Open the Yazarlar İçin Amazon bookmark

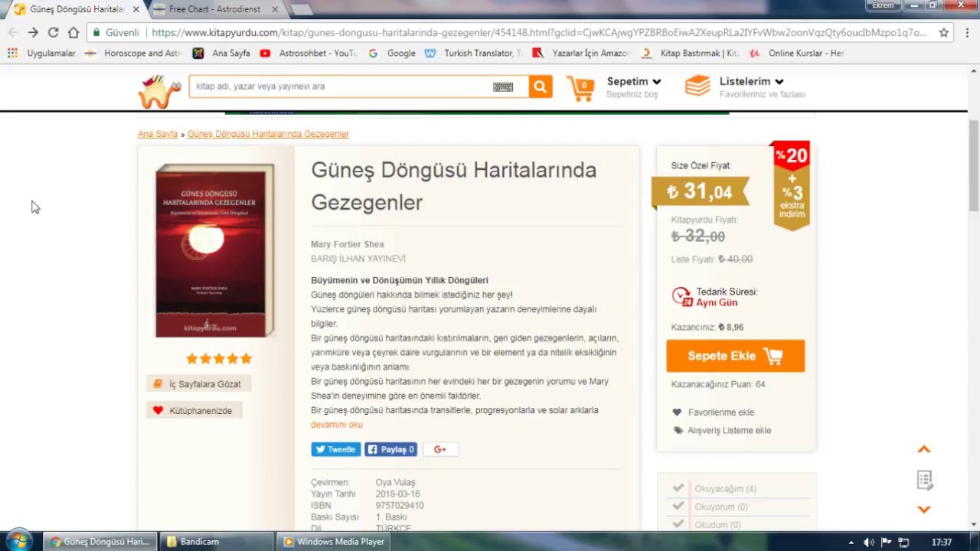tap(580, 54)
